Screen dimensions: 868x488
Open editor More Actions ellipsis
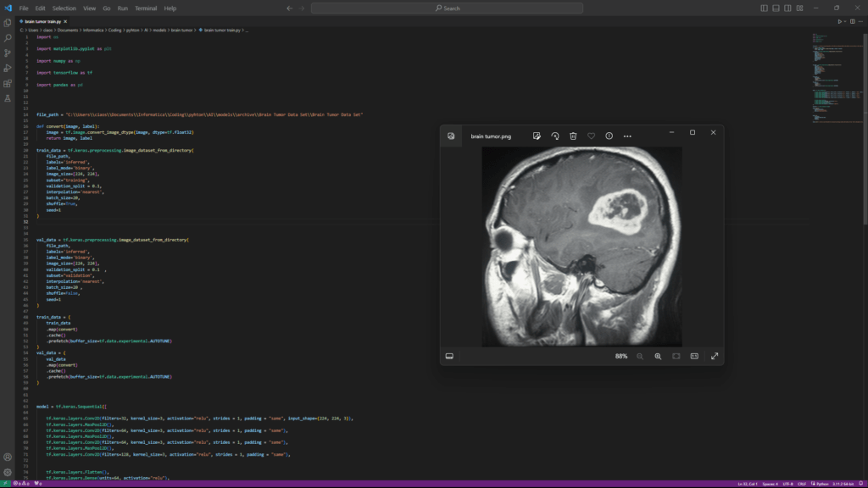(860, 21)
